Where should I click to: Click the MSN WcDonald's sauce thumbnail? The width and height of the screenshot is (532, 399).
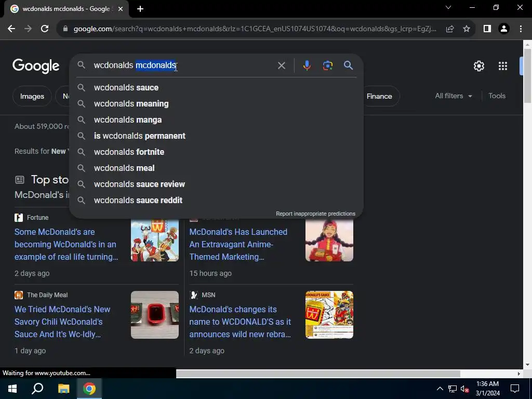coord(329,315)
